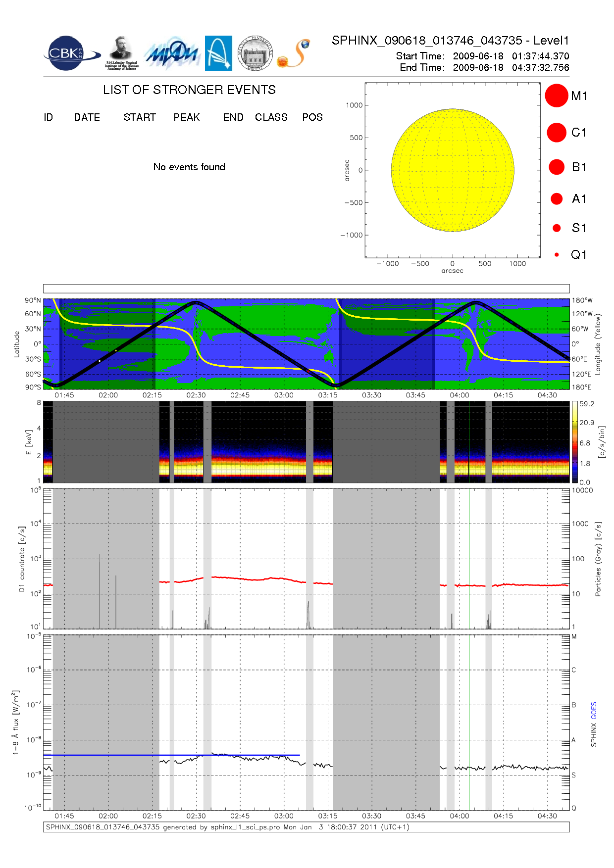Click the No events found message

[x=189, y=167]
